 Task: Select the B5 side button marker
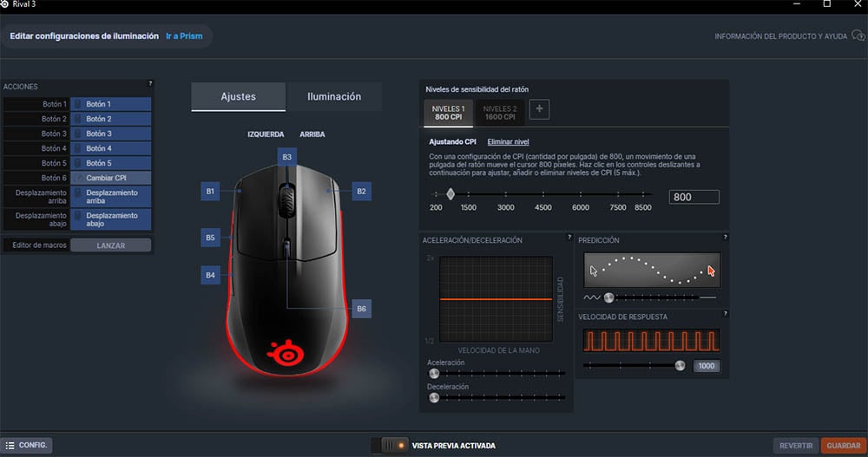pyautogui.click(x=210, y=238)
